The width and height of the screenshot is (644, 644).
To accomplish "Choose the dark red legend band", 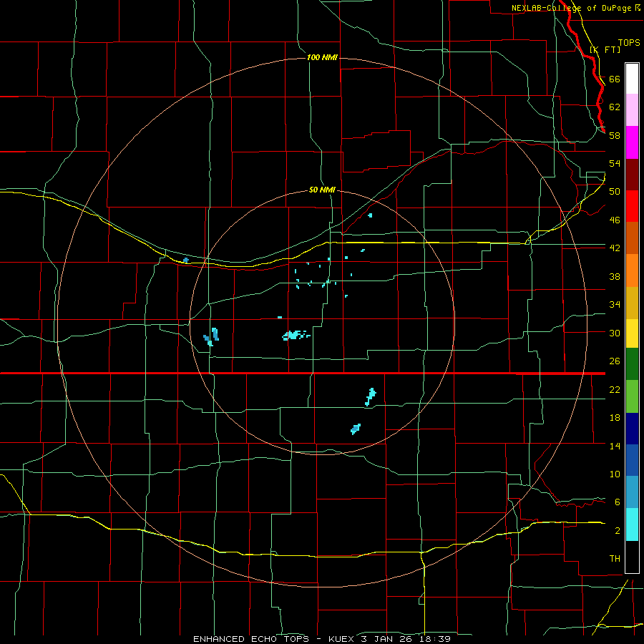I will click(632, 175).
